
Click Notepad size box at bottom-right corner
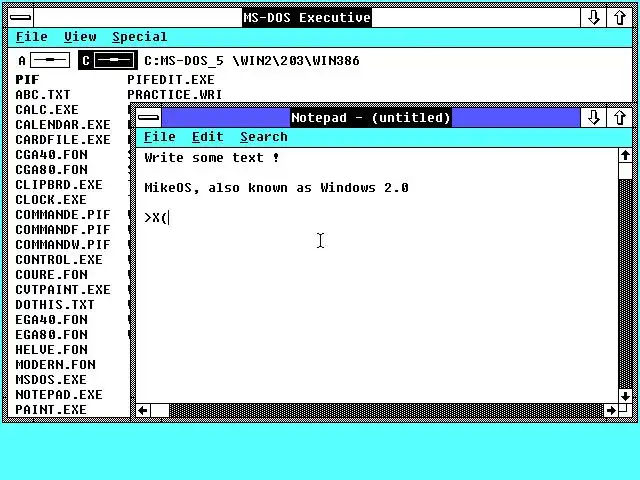tap(625, 410)
